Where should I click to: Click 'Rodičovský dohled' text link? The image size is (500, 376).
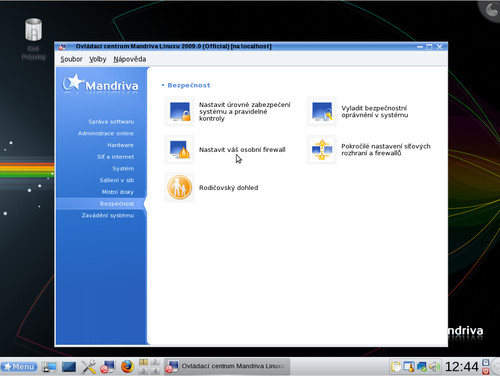[x=228, y=188]
